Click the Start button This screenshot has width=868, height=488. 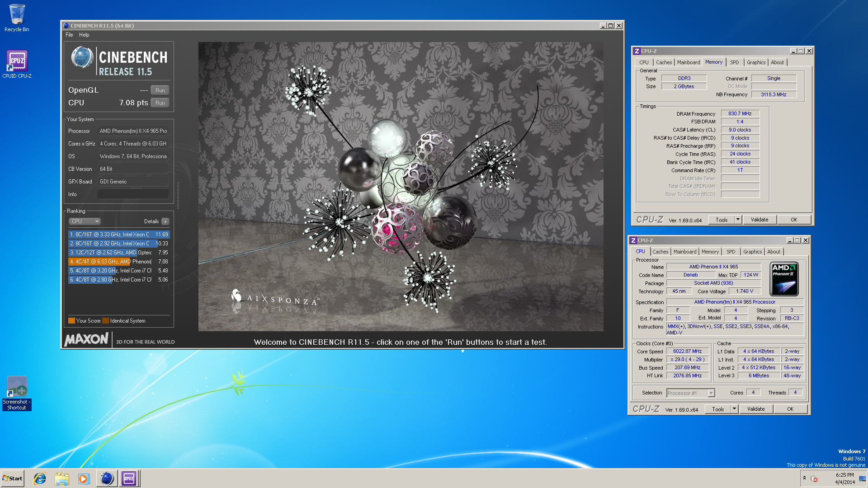(x=12, y=479)
